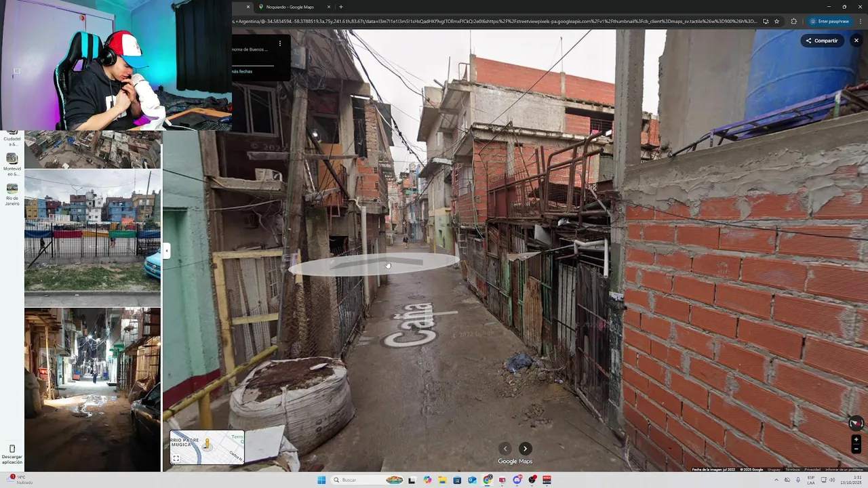Click the browser address bar URL

click(x=495, y=21)
